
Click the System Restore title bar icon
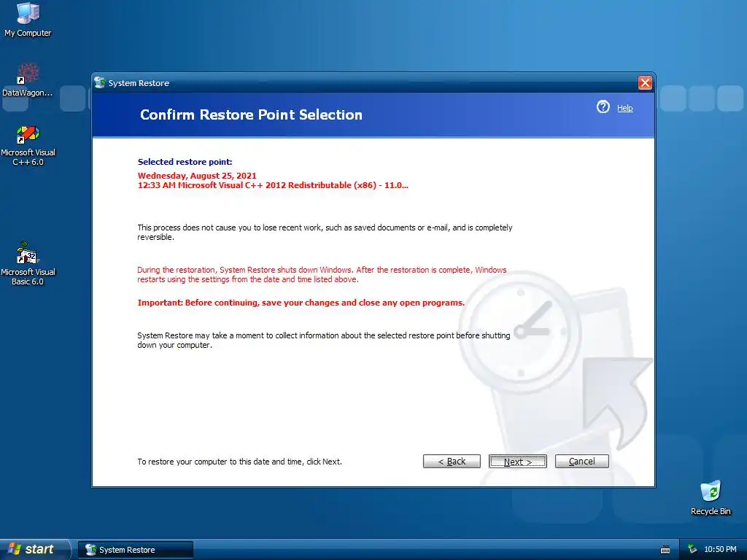tap(99, 82)
